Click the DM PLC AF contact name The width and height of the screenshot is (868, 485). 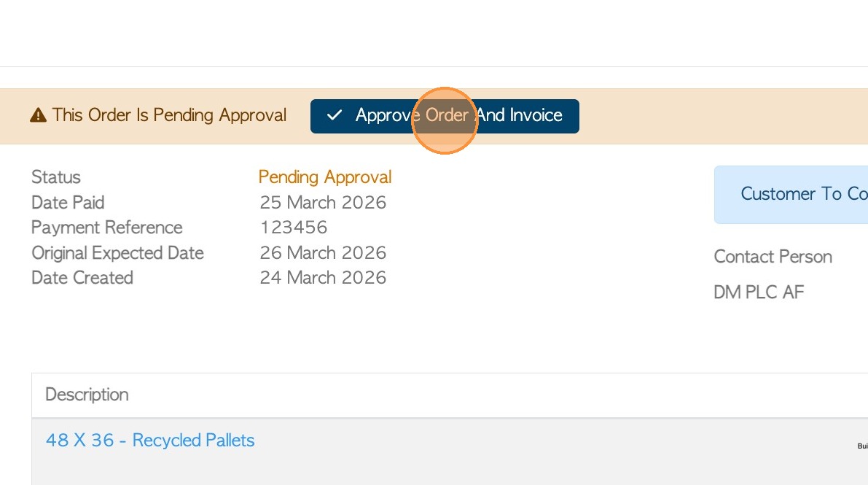click(x=759, y=292)
